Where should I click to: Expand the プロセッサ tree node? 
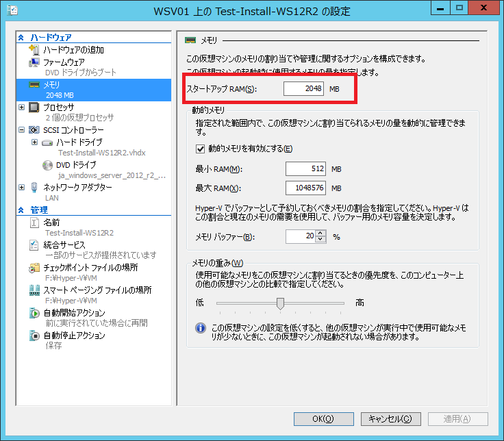pyautogui.click(x=22, y=108)
